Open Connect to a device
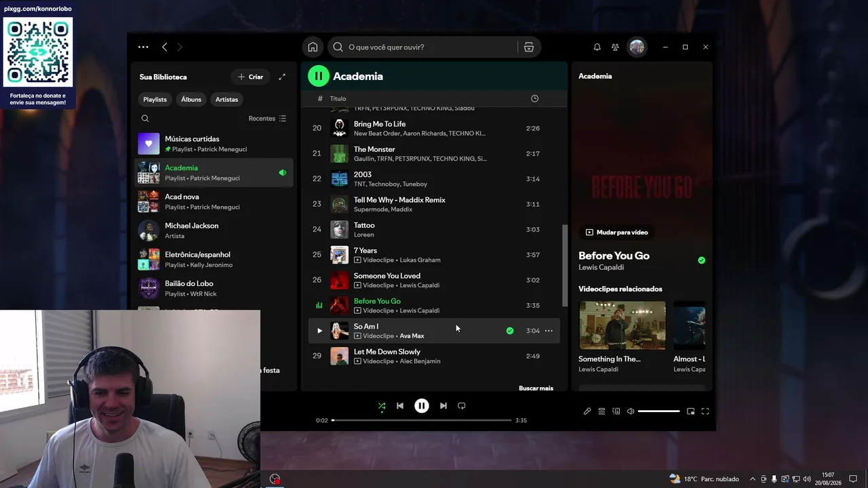 pos(616,411)
